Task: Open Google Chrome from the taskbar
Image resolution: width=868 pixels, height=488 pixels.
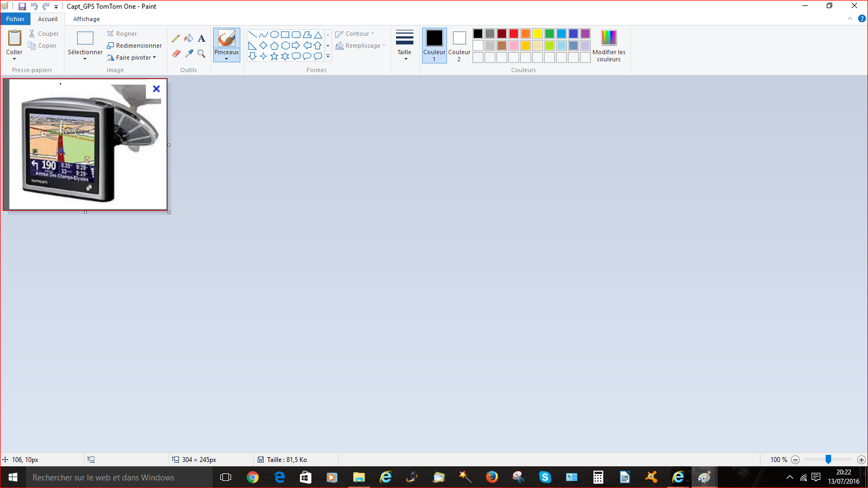Action: pyautogui.click(x=253, y=477)
